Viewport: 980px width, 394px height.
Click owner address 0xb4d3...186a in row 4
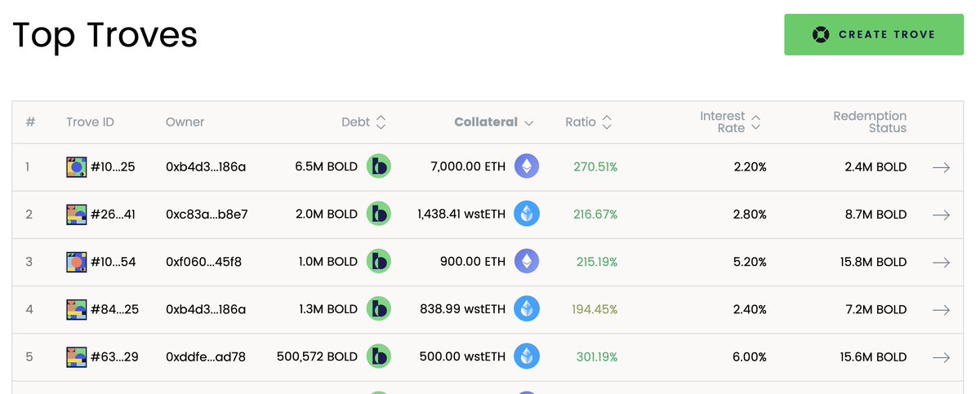(x=206, y=310)
